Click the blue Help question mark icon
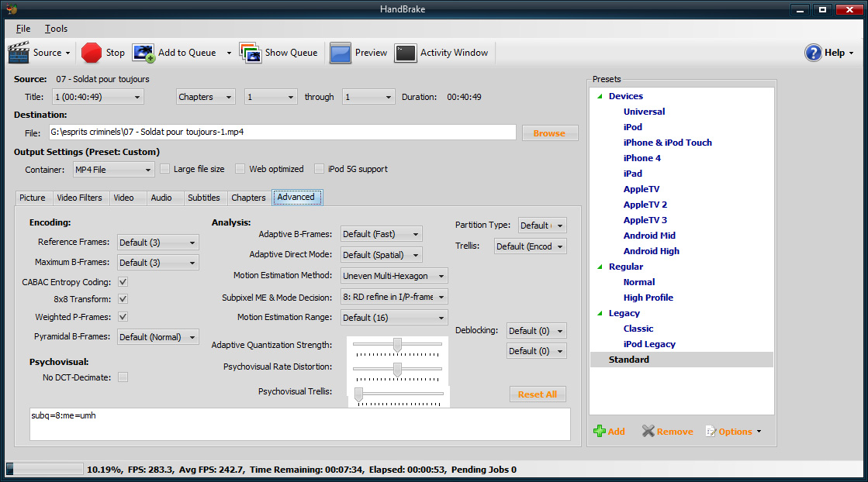This screenshot has height=482, width=868. [813, 53]
